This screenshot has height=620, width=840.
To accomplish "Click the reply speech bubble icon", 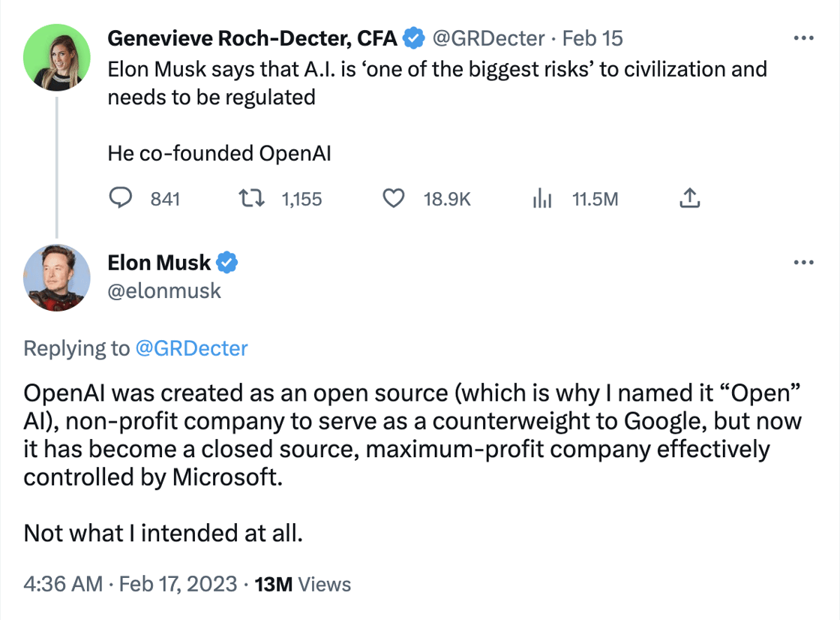I will tap(121, 198).
